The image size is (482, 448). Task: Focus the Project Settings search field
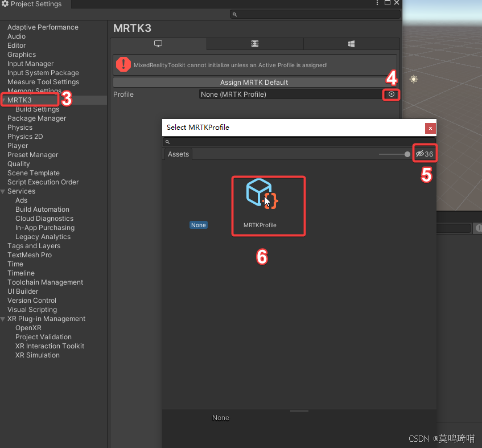[315, 14]
